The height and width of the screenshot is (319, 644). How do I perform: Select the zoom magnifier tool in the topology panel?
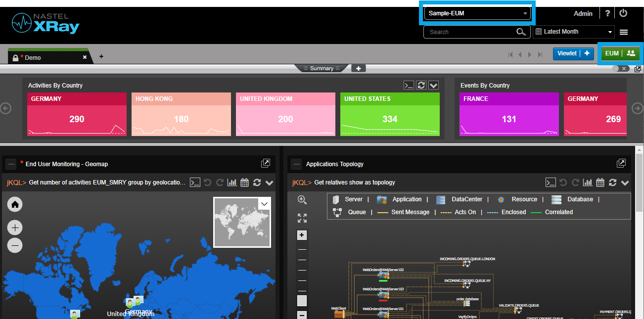coord(302,200)
